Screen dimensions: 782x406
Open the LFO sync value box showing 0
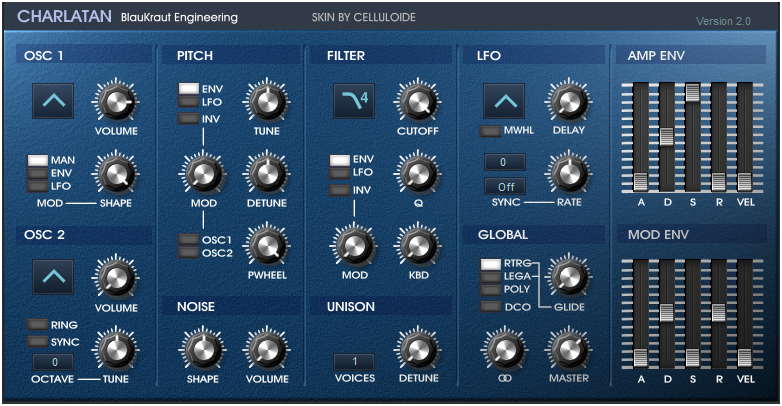[x=505, y=162]
